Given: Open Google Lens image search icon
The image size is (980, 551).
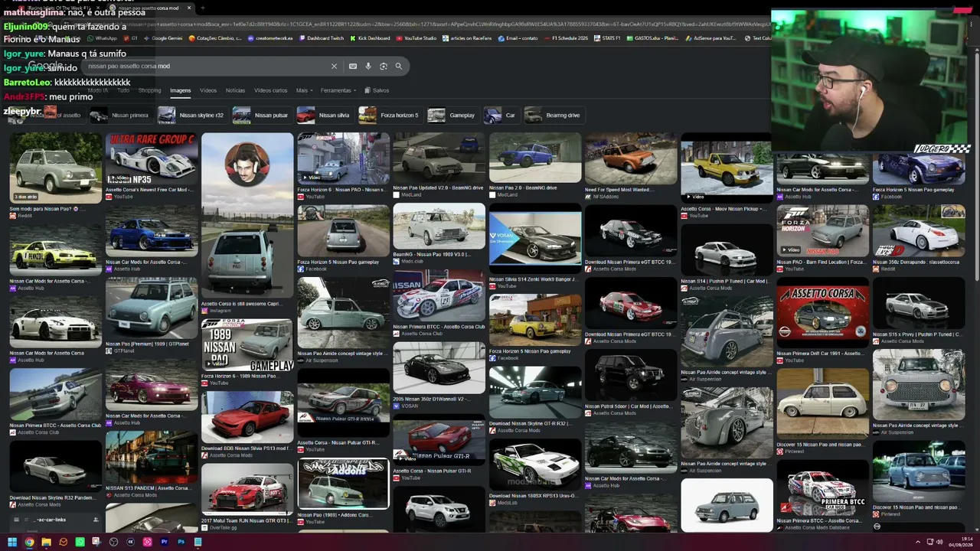Looking at the screenshot, I should (x=384, y=67).
